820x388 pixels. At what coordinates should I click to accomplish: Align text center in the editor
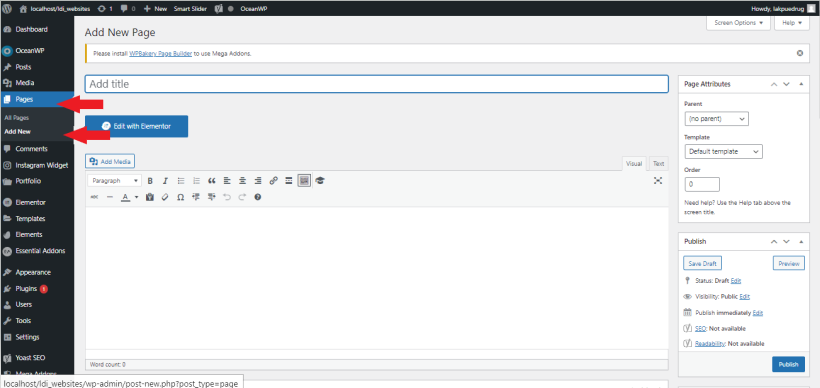[x=243, y=181]
